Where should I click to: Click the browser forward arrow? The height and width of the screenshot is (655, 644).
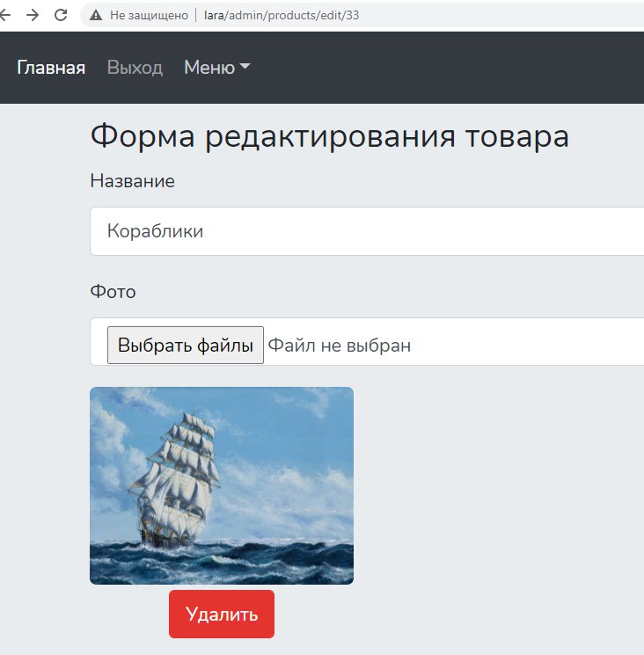pyautogui.click(x=33, y=15)
